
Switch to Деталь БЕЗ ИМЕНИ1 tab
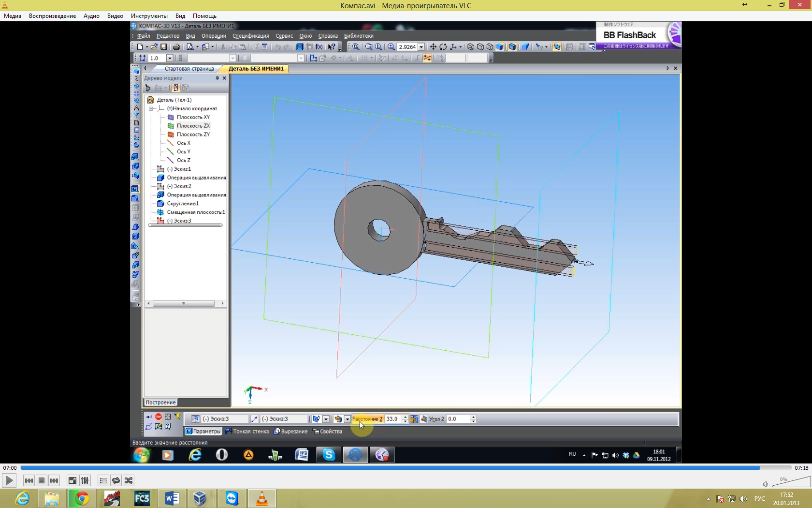pos(256,69)
